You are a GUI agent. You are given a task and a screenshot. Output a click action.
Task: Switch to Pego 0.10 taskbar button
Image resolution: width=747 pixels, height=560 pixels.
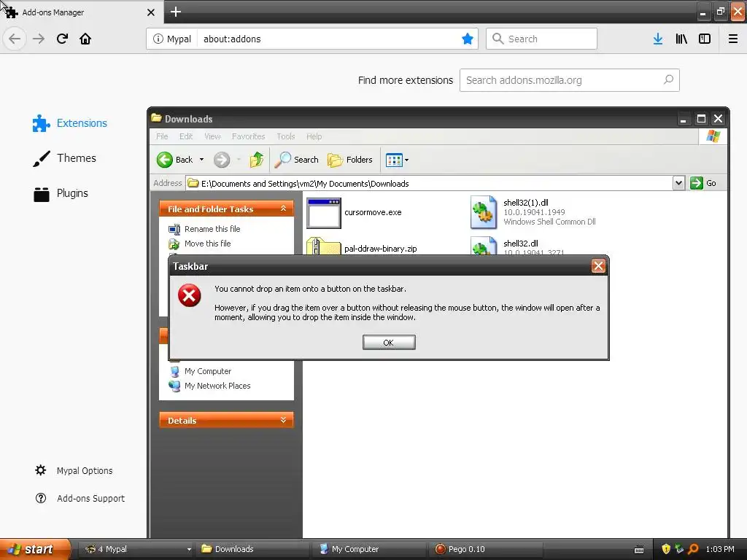486,549
